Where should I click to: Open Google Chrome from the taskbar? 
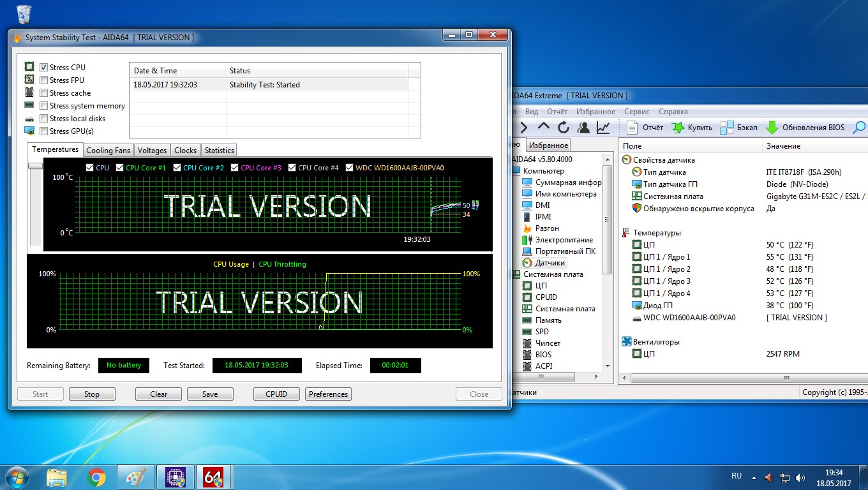coord(96,477)
